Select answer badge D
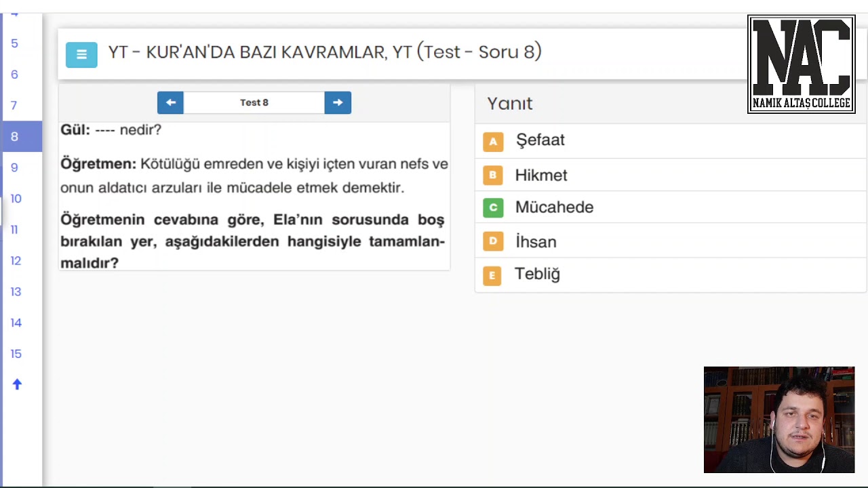Screen dimensions: 868x488 coord(493,241)
